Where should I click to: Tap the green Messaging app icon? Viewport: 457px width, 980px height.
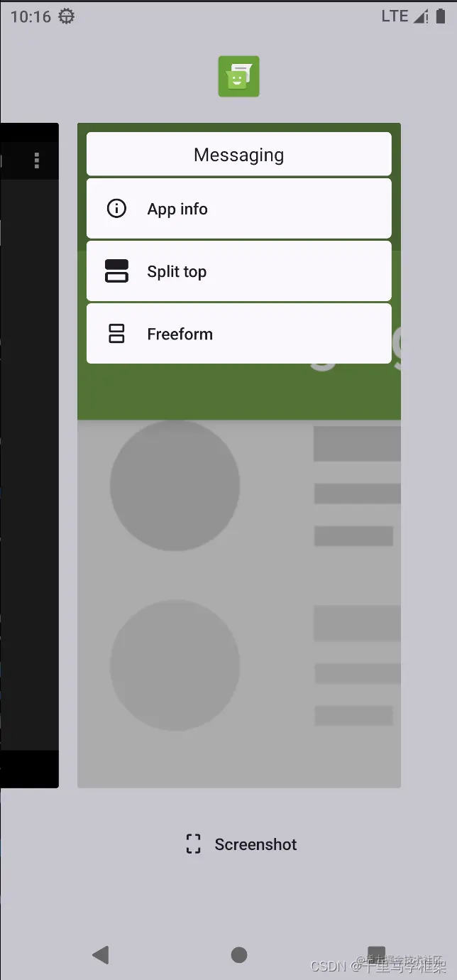[x=238, y=76]
